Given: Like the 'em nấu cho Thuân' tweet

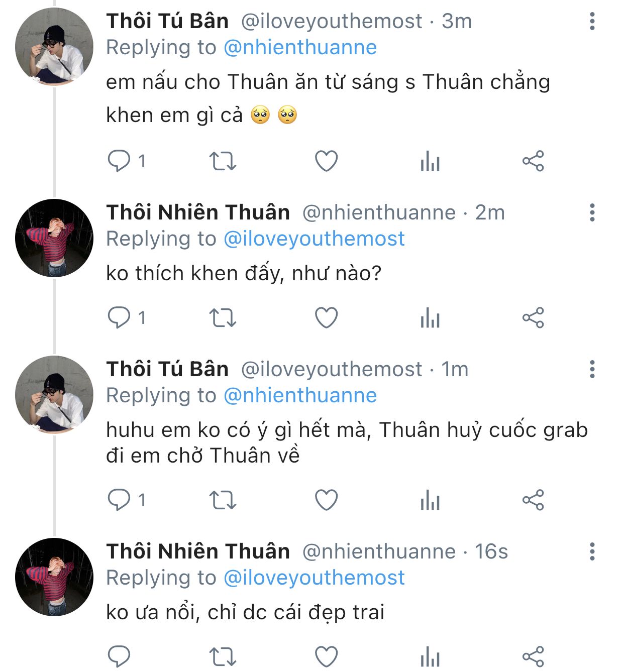Looking at the screenshot, I should (326, 161).
